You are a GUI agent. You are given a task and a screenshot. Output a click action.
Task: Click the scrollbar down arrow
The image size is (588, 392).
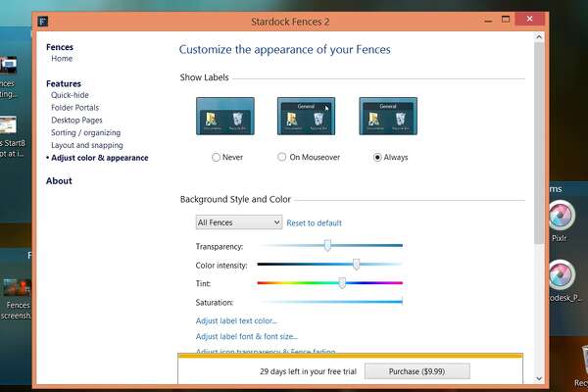pyautogui.click(x=539, y=378)
